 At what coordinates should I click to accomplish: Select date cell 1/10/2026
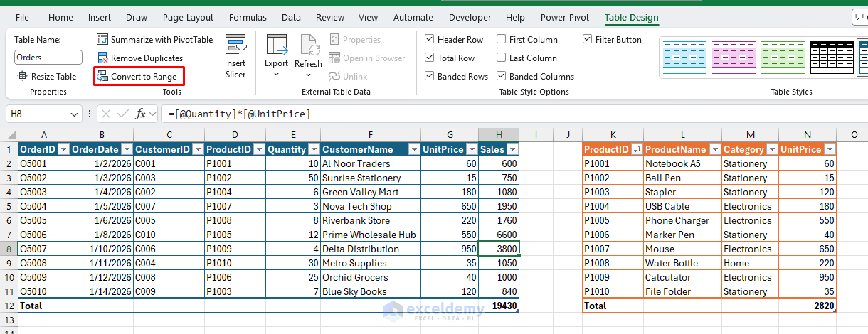pos(102,249)
